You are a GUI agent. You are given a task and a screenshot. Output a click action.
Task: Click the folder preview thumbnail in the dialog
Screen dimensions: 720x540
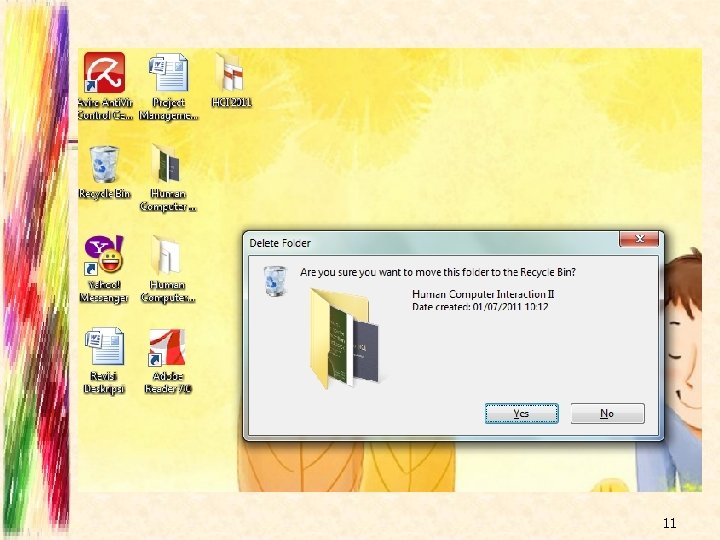tap(345, 338)
